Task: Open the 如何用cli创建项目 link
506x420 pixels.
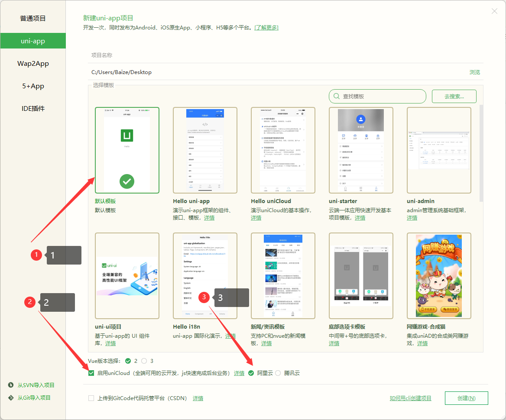Action: click(x=411, y=398)
